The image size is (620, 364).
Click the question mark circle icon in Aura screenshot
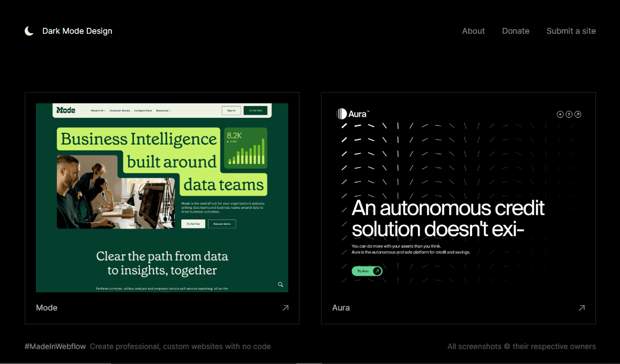pos(569,115)
